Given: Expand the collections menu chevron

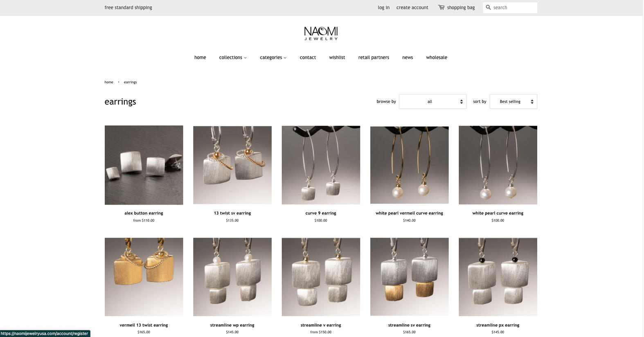Looking at the screenshot, I should tap(245, 58).
